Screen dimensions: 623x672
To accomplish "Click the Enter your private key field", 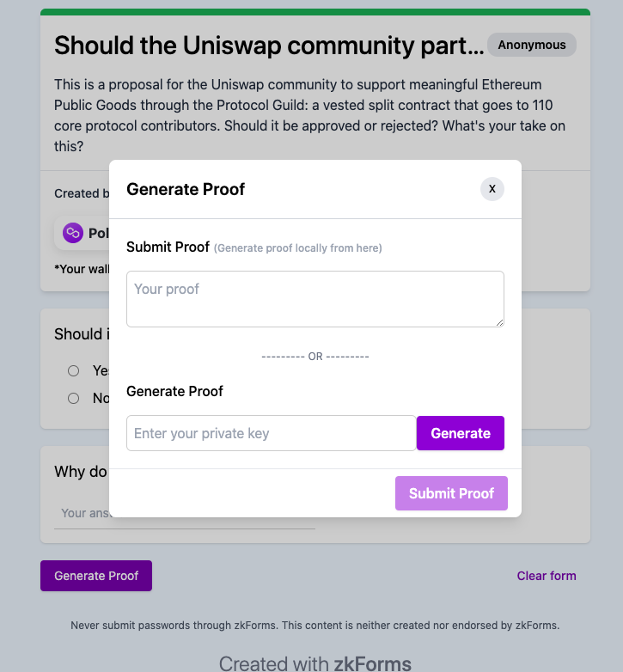I will point(271,433).
